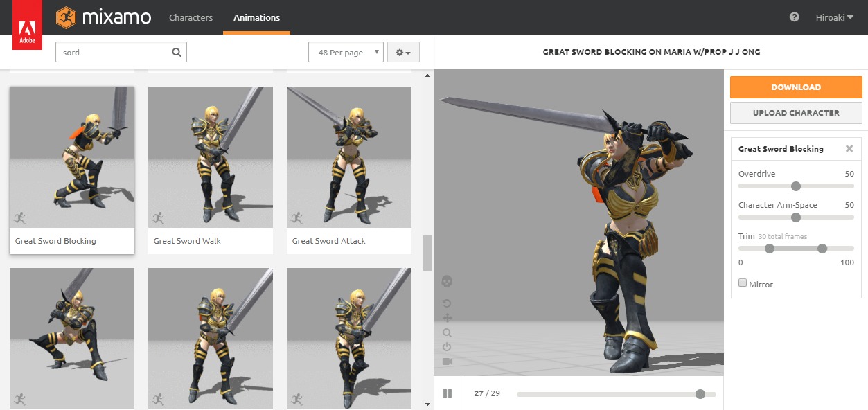The image size is (868, 410).
Task: Toggle the video camera icon in the viewer
Action: coord(447,362)
